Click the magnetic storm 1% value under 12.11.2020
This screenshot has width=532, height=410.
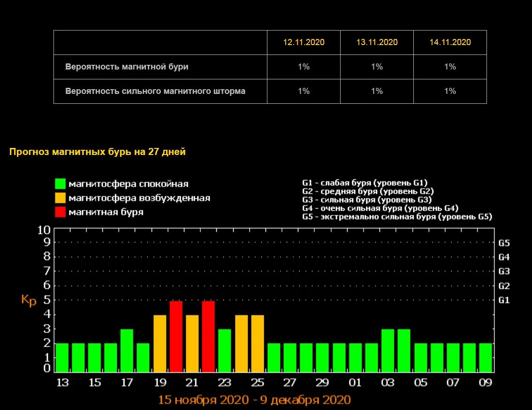pyautogui.click(x=304, y=67)
